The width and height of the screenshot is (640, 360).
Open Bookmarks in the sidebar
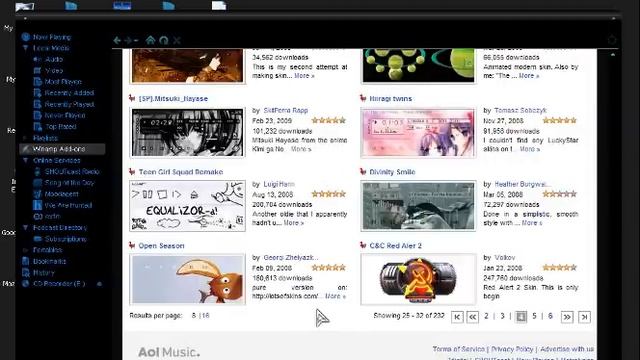[49, 261]
